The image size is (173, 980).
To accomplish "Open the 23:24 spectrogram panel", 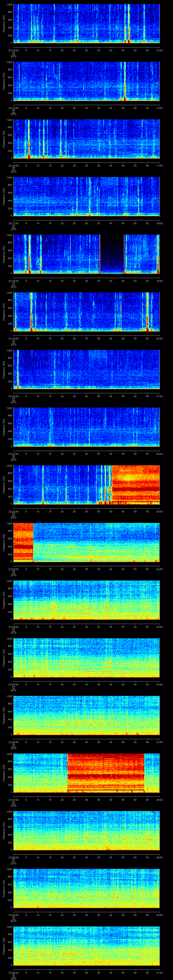I will [87, 600].
